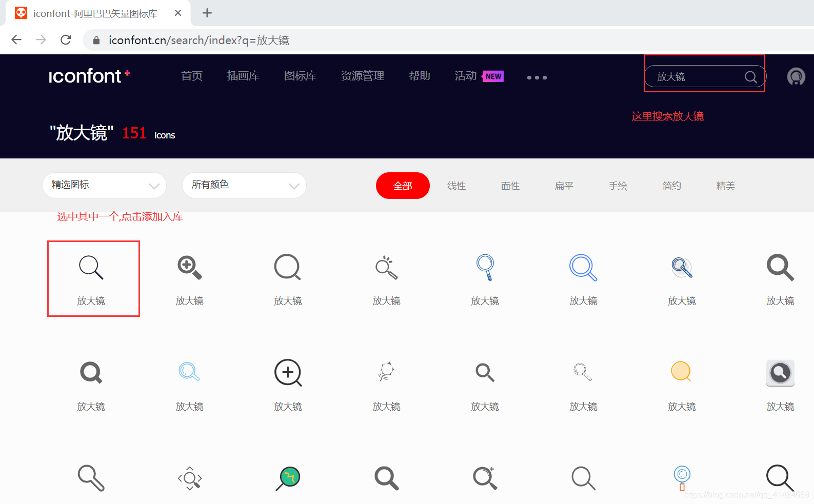Click the browser address bar URL
The width and height of the screenshot is (814, 504).
pos(199,40)
